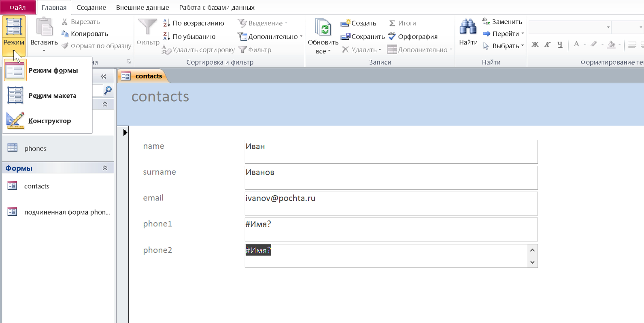Sort По убыванию descending
The height and width of the screenshot is (323, 644).
point(189,36)
